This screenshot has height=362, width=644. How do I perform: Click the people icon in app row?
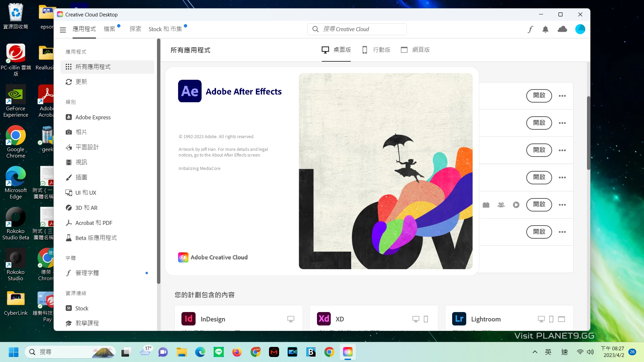pyautogui.click(x=501, y=205)
